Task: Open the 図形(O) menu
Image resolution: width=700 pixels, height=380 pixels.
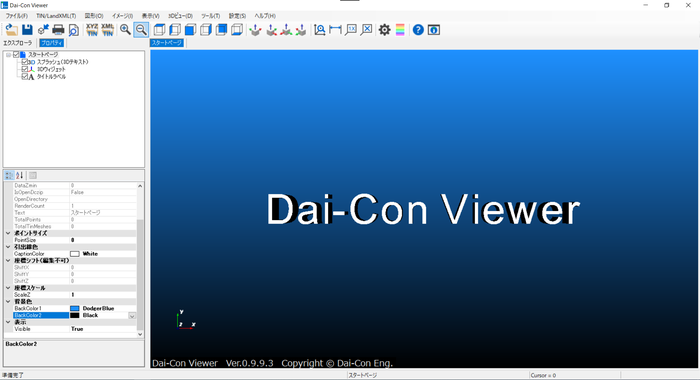Action: pos(94,16)
